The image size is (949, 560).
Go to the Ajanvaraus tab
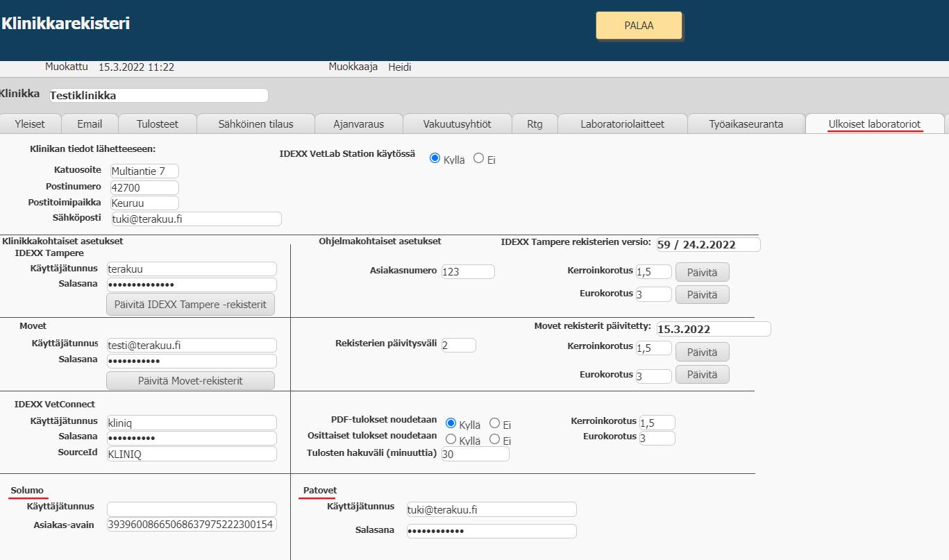click(x=358, y=124)
